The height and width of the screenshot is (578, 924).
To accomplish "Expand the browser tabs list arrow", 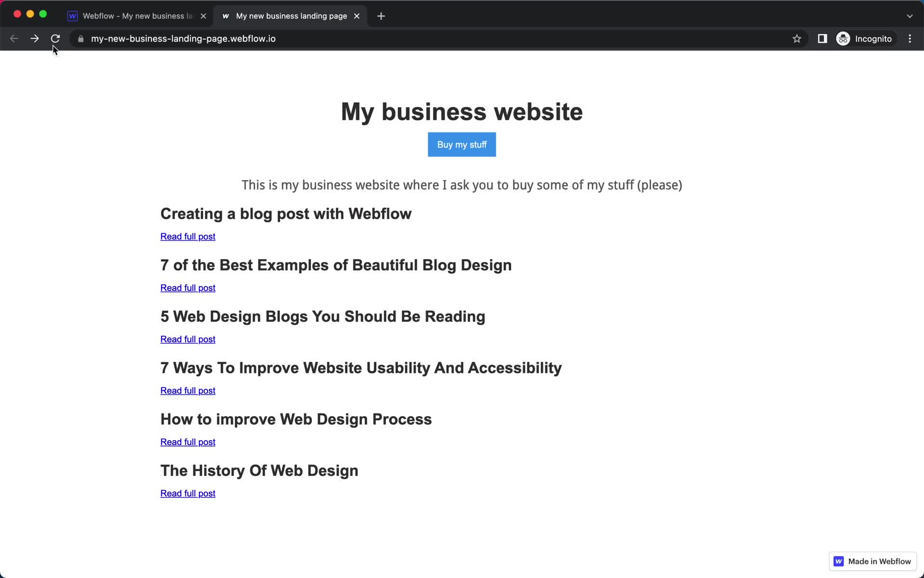I will [910, 15].
